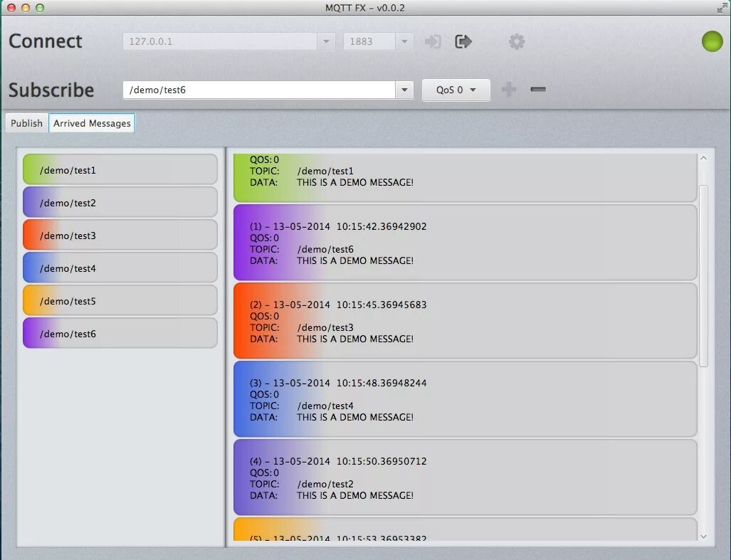Screen dimensions: 731x560
Task: Select the /demo/test6 topic in list
Action: [x=120, y=332]
